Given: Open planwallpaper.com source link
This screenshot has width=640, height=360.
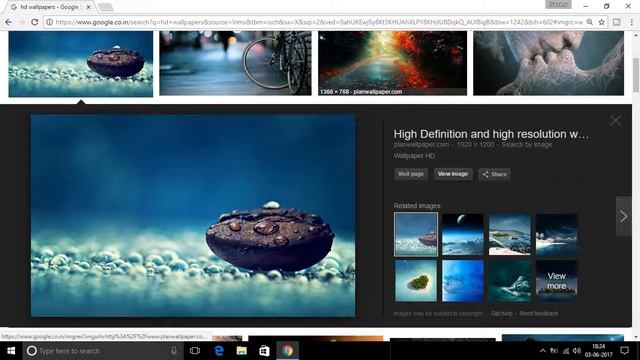Looking at the screenshot, I should 421,144.
